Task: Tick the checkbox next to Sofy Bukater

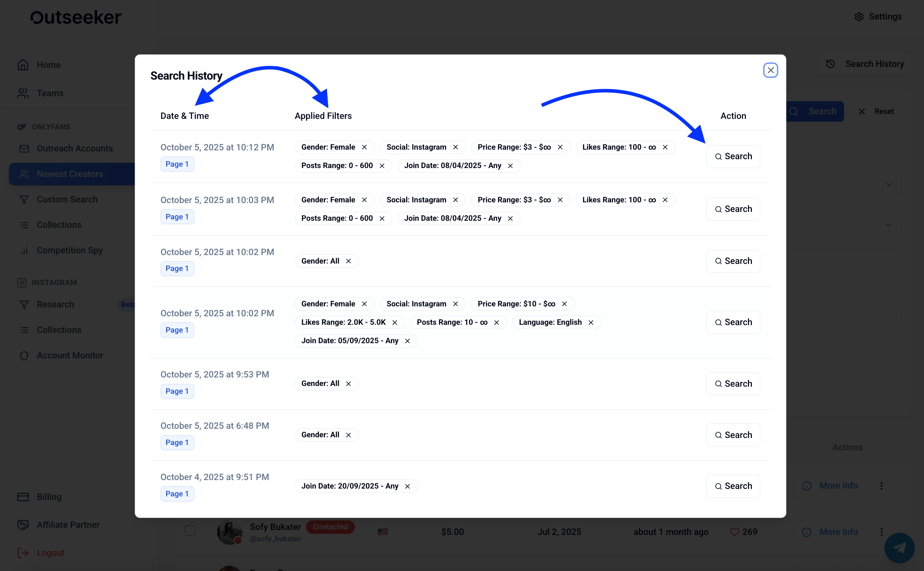Action: (190, 531)
